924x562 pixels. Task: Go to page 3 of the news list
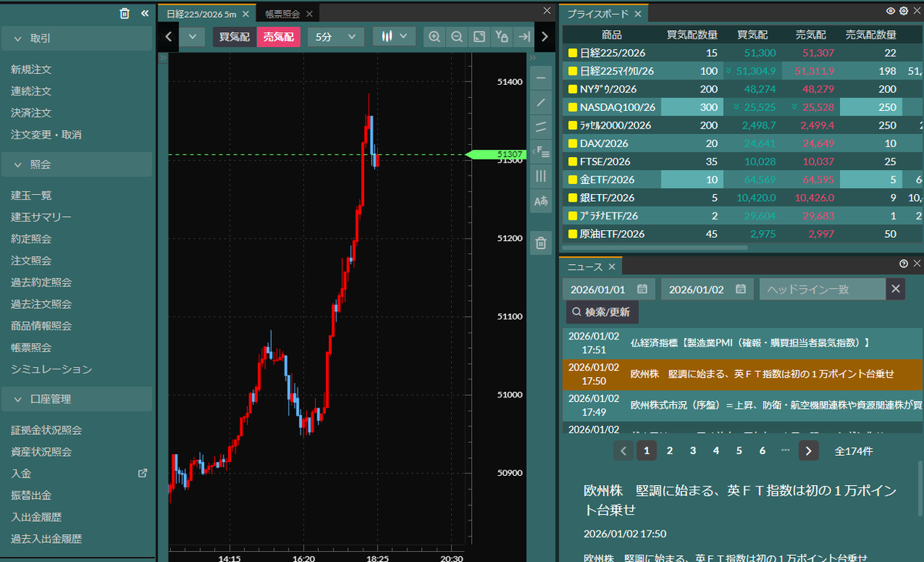(692, 450)
